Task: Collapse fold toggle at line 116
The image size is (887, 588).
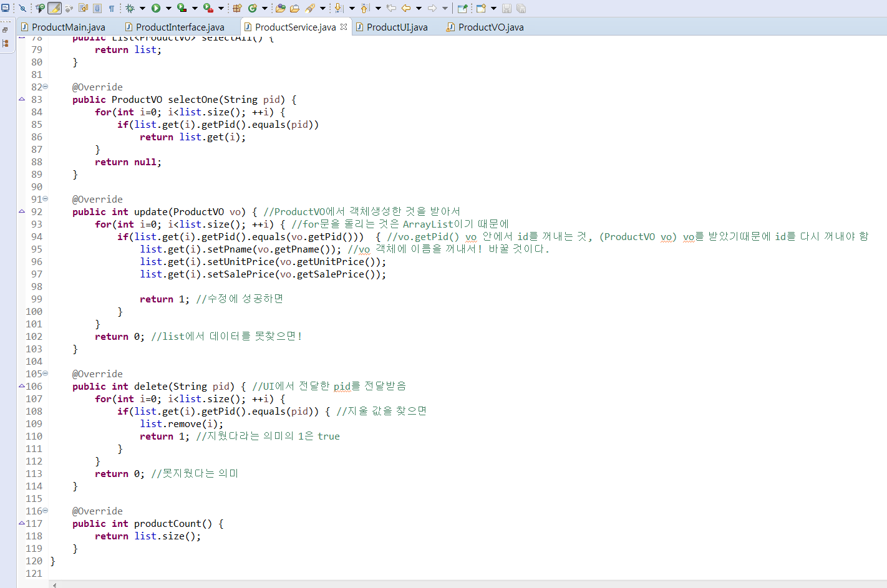Action: click(x=45, y=511)
